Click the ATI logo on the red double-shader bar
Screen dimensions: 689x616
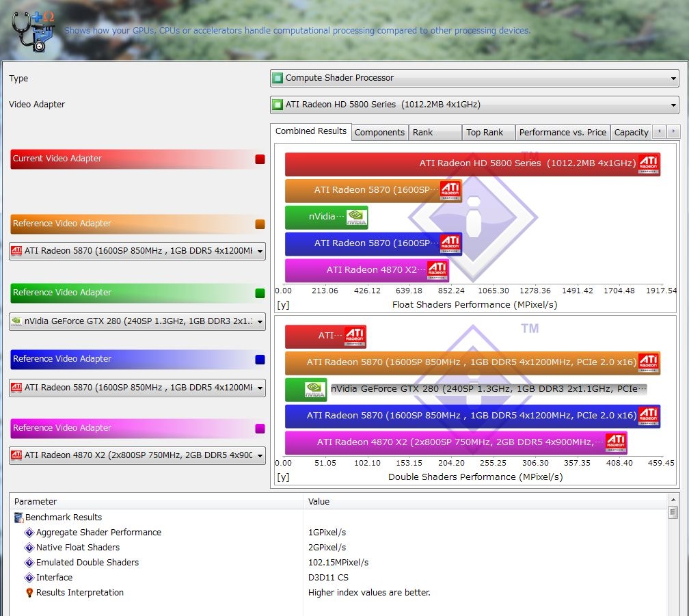point(355,336)
